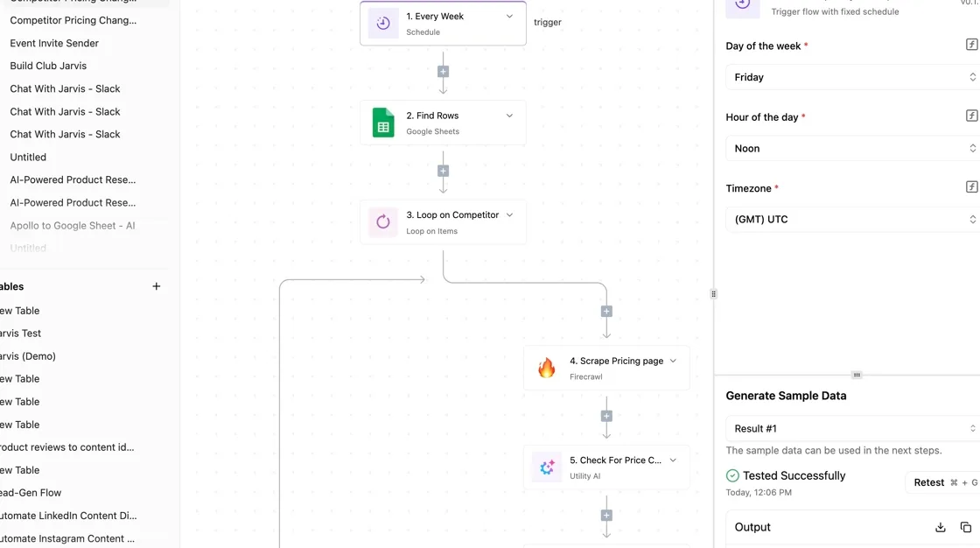980x548 pixels.
Task: Expand the Scrape Pricing page chevron menu
Action: (x=673, y=361)
